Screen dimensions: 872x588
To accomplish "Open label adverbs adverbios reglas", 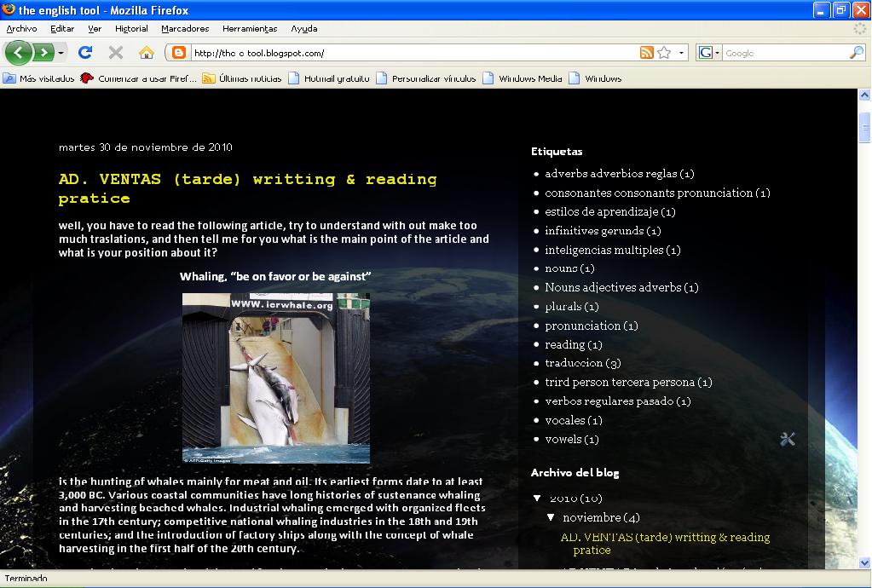I will (x=611, y=174).
